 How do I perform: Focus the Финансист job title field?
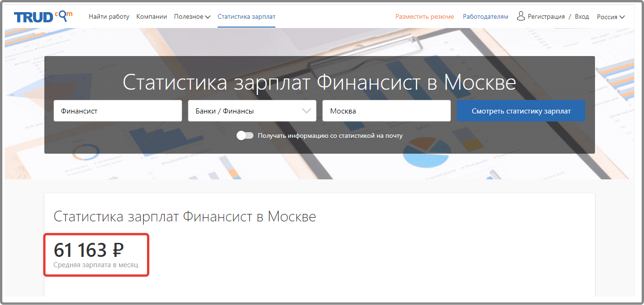click(118, 111)
